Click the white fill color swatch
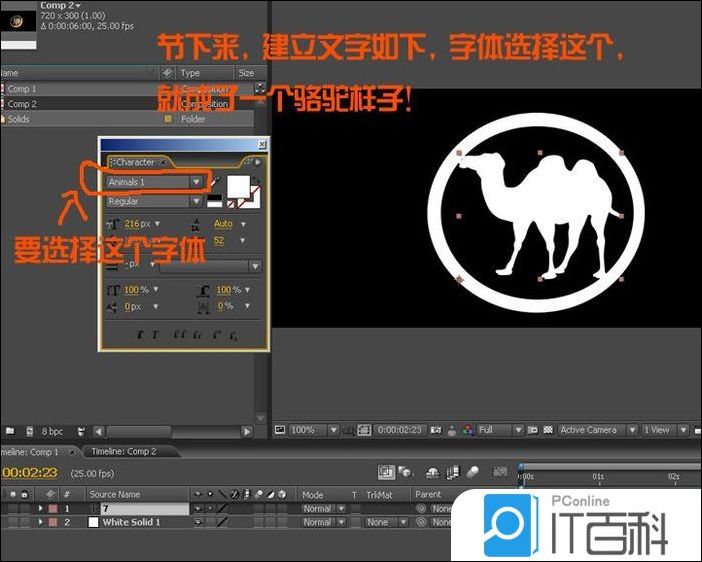This screenshot has width=702, height=562. (x=238, y=186)
